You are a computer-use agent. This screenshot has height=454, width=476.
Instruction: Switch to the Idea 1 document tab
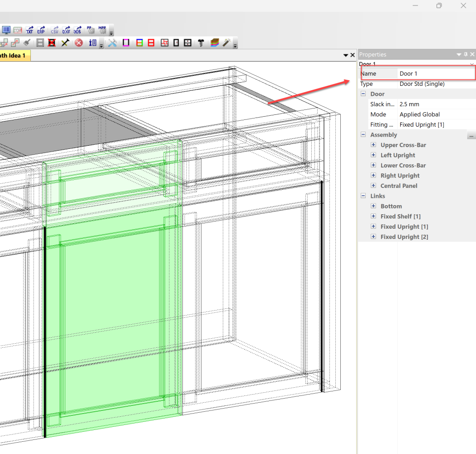click(14, 55)
